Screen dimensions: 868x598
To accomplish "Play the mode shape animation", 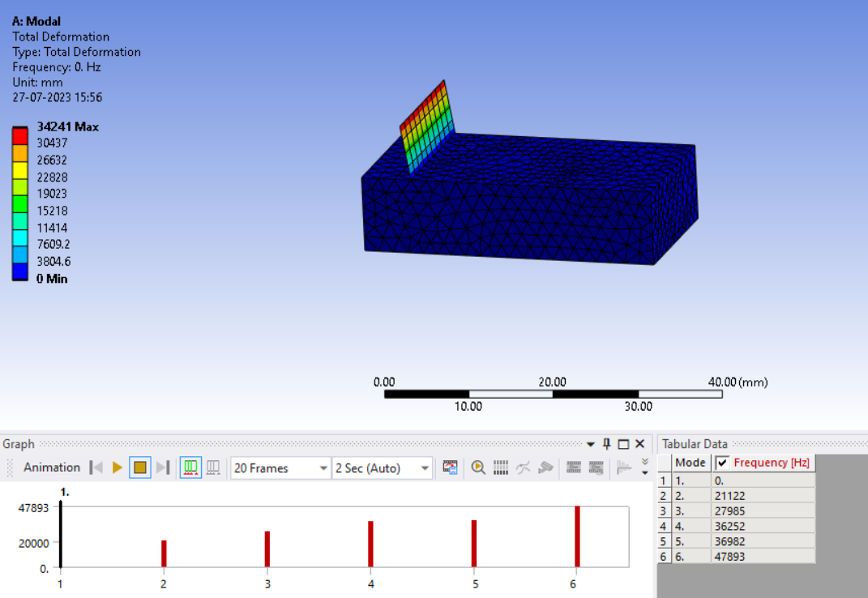I will pyautogui.click(x=117, y=468).
